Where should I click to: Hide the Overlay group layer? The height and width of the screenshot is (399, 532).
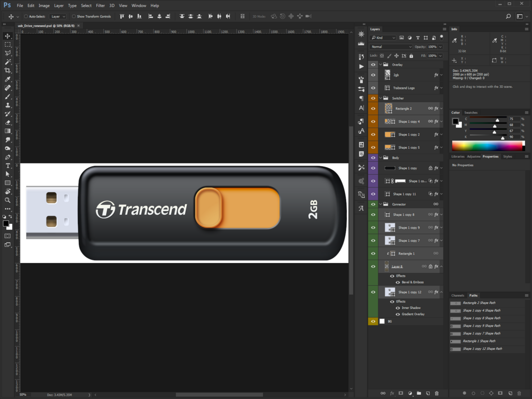point(373,65)
